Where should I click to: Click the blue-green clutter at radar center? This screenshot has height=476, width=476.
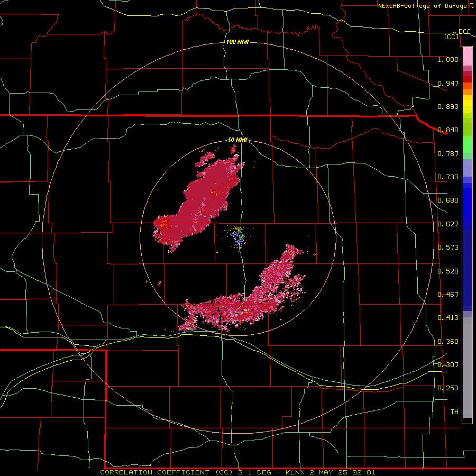click(239, 237)
